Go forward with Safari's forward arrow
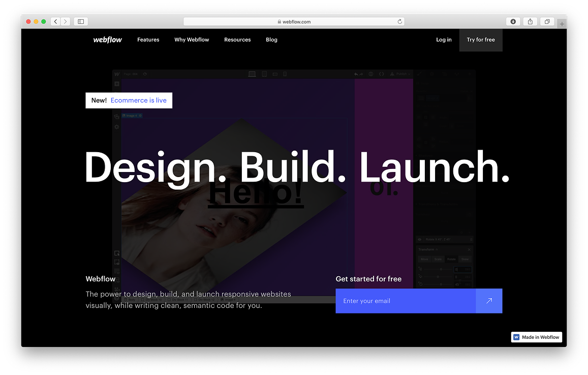 [x=65, y=21]
